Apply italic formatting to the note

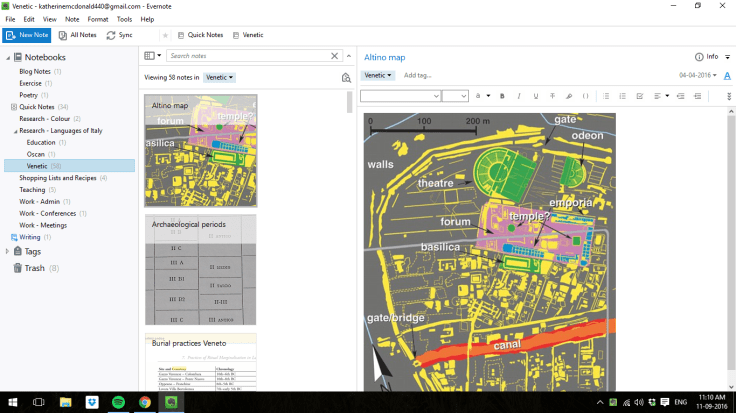click(x=519, y=96)
